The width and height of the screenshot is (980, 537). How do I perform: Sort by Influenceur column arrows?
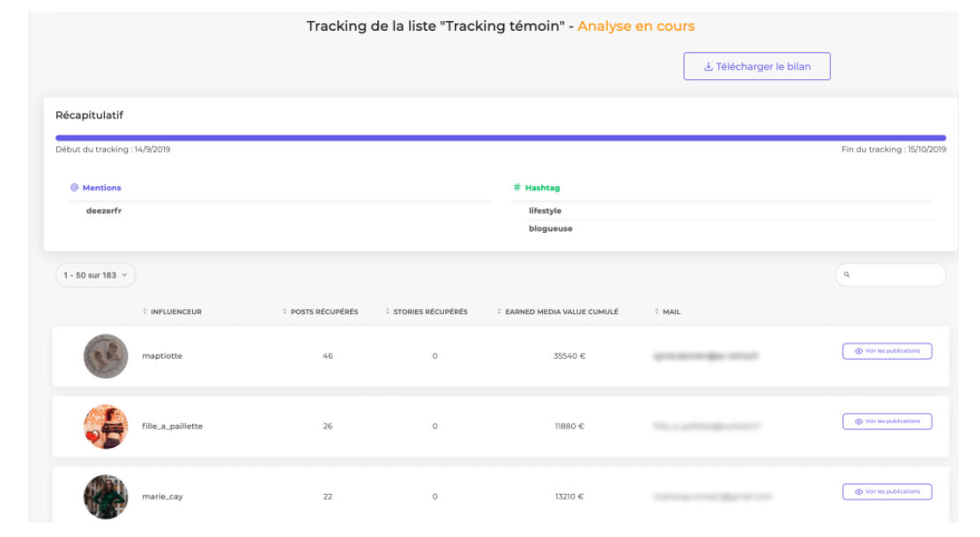(145, 311)
